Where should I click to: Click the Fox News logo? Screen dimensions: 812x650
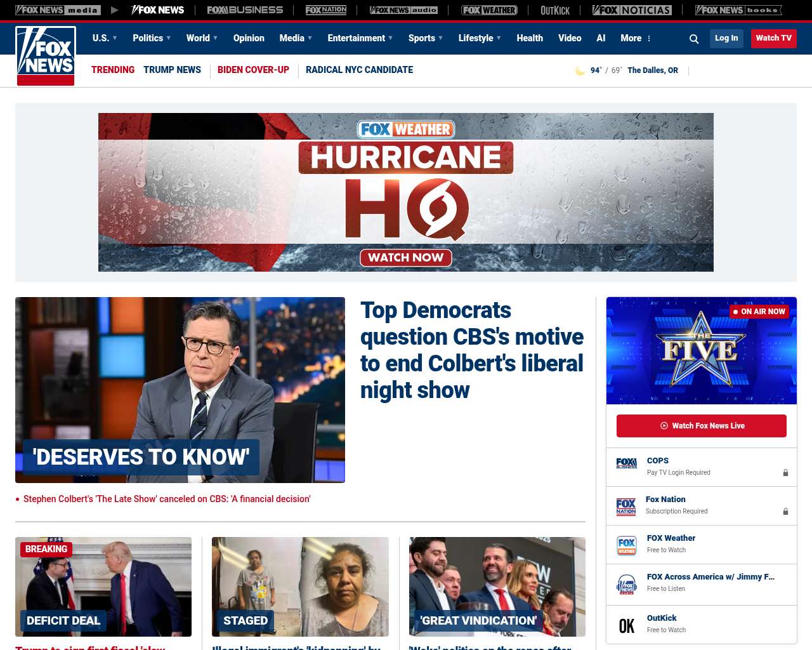coord(46,56)
